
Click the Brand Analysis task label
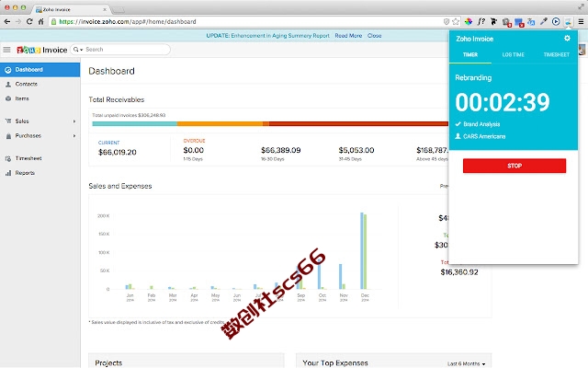pyautogui.click(x=481, y=124)
